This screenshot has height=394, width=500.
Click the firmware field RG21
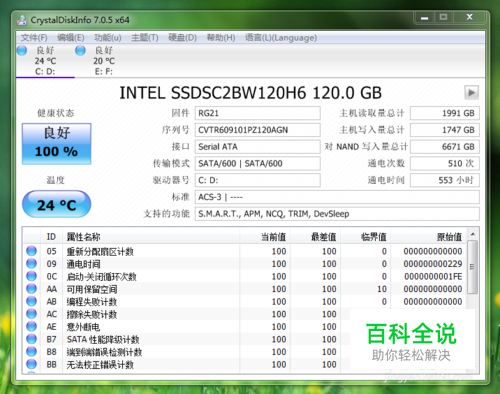258,113
